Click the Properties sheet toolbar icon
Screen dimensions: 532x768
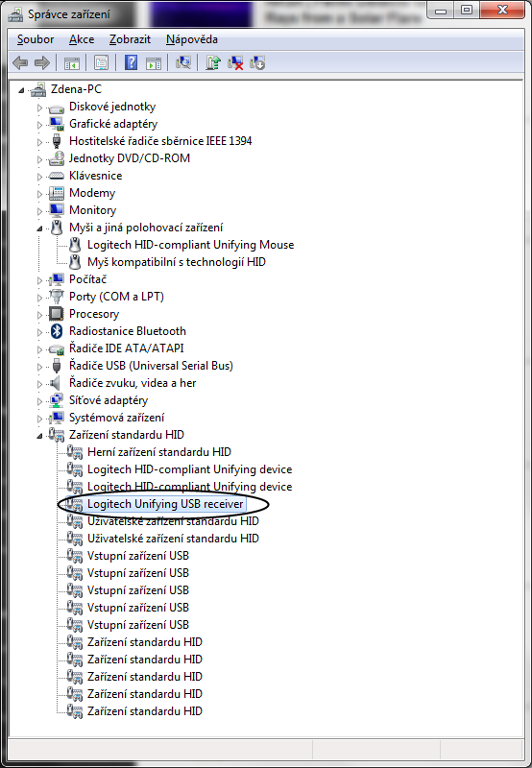coord(102,62)
